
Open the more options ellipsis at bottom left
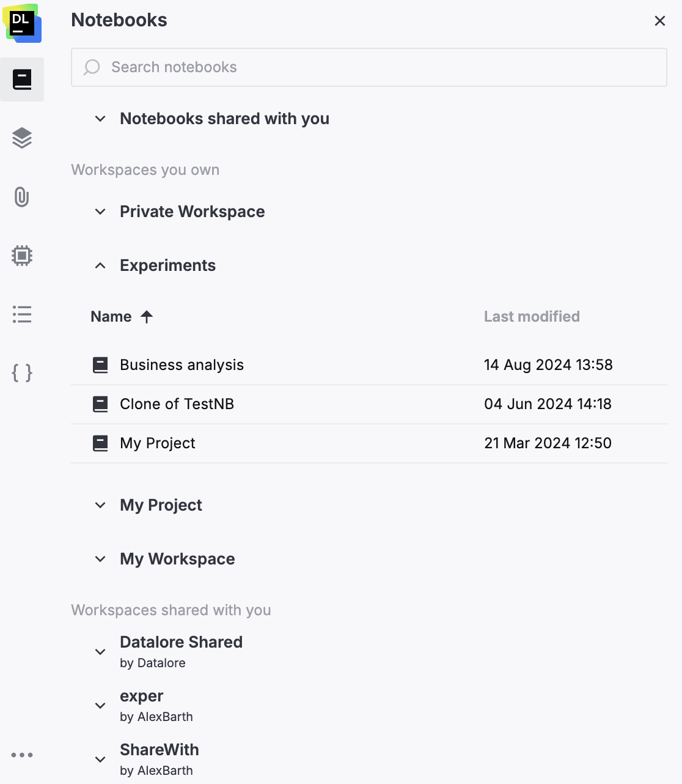[22, 755]
